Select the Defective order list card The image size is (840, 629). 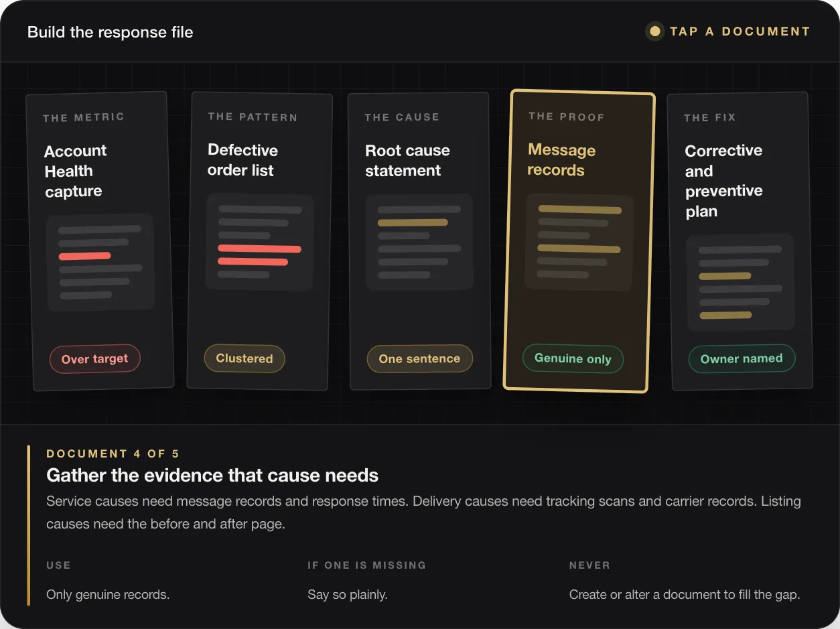tap(259, 241)
